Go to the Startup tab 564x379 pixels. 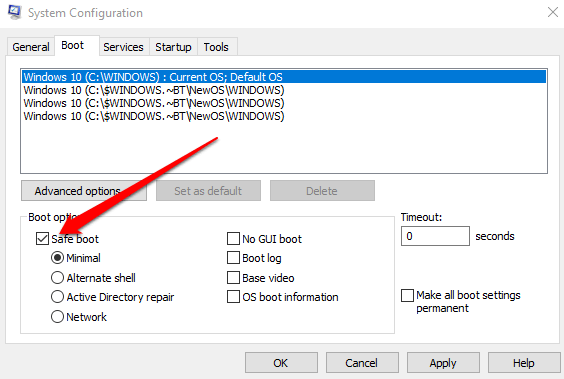click(173, 47)
